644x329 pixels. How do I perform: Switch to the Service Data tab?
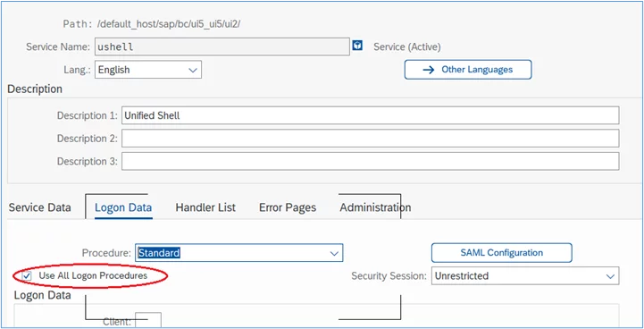[40, 207]
